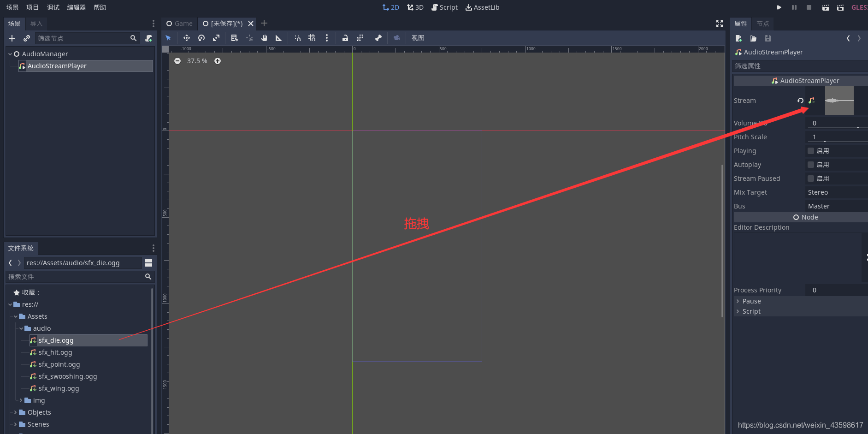Lock the selected object
The height and width of the screenshot is (434, 868).
coord(345,38)
